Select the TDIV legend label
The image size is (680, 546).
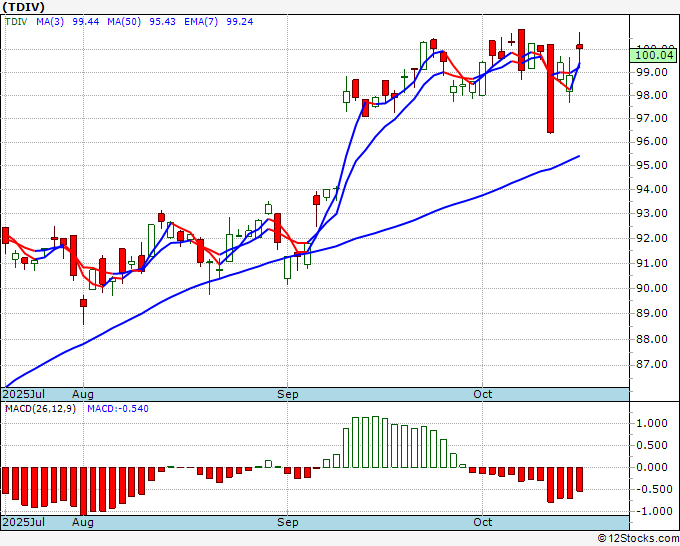16,22
